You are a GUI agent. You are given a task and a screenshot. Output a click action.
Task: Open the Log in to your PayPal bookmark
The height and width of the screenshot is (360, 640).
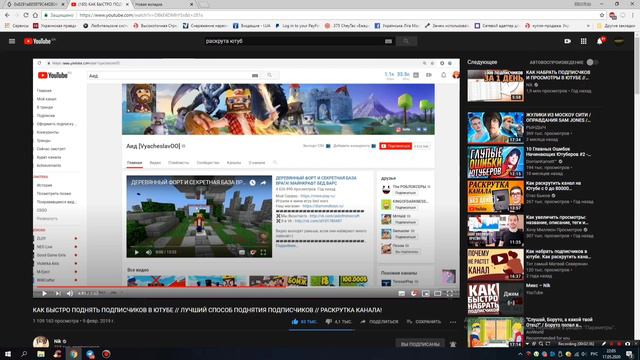click(297, 25)
